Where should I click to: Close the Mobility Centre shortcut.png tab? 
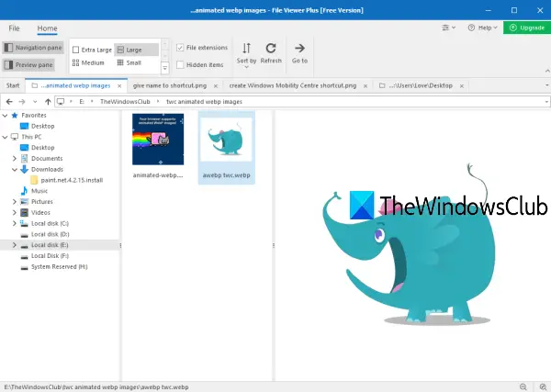[365, 86]
